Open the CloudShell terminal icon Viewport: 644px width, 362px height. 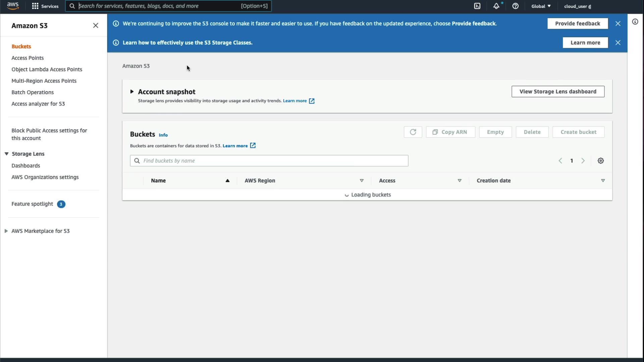pyautogui.click(x=477, y=6)
